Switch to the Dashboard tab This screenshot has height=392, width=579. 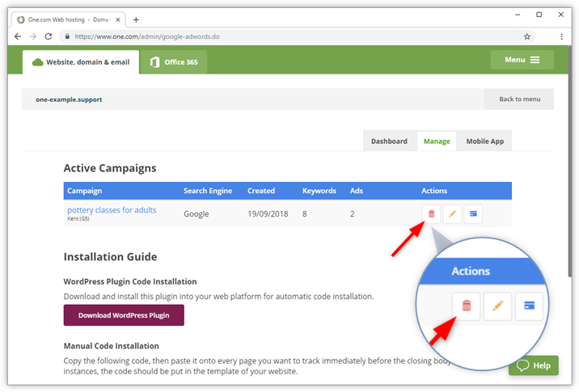389,141
